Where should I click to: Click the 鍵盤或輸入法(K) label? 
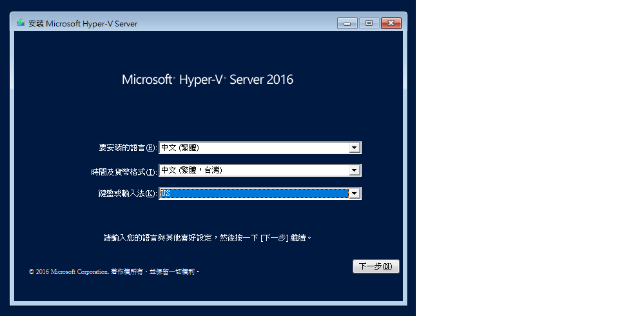pyautogui.click(x=128, y=194)
